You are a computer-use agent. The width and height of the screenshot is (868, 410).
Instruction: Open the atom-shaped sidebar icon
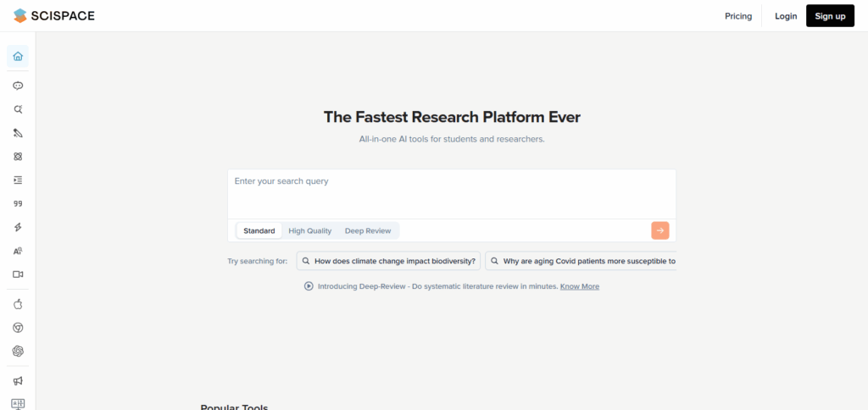pos(18,157)
